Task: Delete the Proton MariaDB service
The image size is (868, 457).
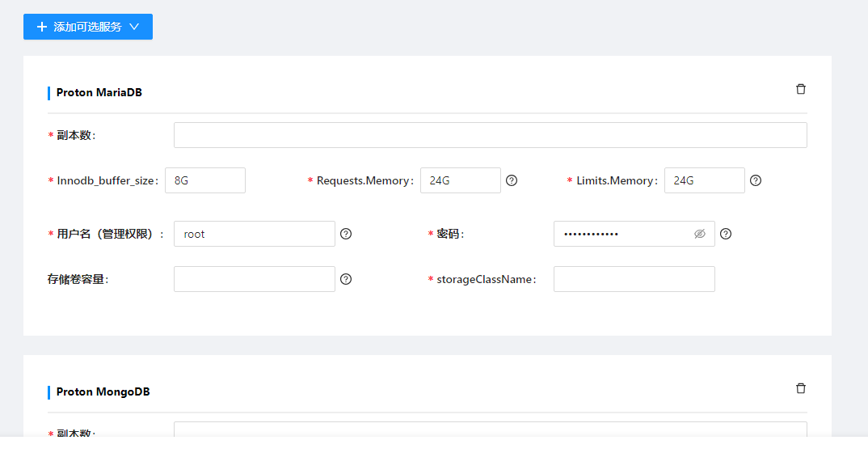Action: coord(800,89)
